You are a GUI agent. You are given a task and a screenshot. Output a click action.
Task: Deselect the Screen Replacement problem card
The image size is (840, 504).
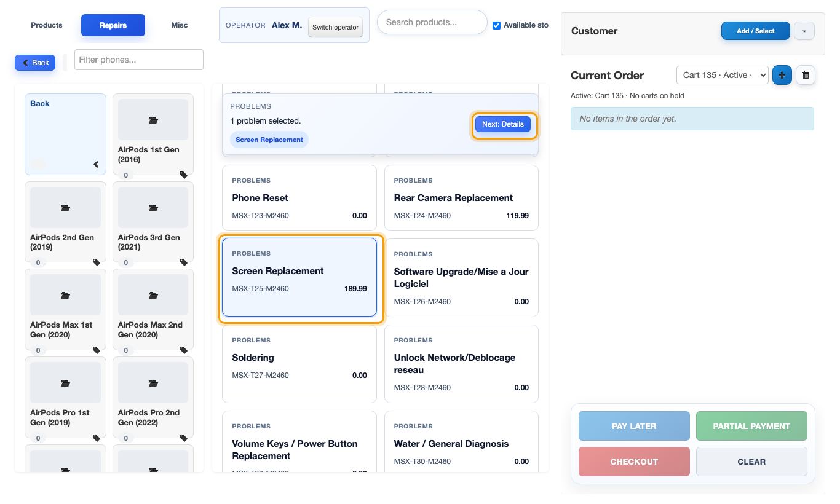point(299,277)
